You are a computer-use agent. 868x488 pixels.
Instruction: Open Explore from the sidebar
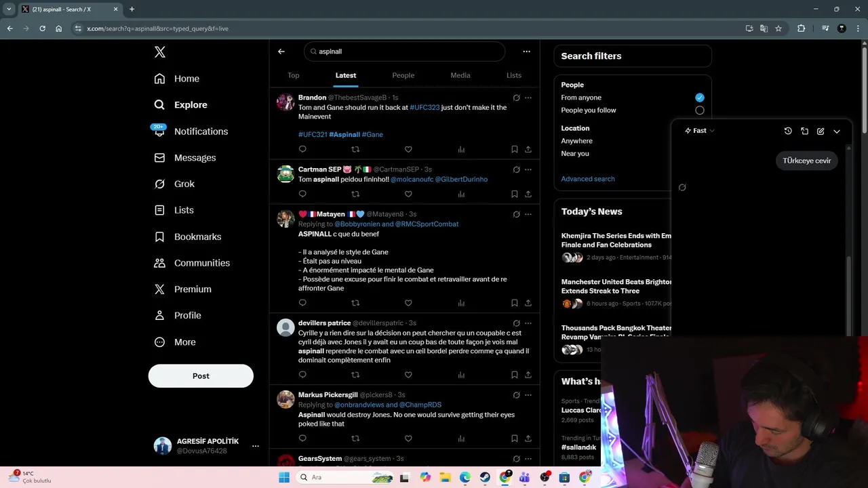point(181,105)
